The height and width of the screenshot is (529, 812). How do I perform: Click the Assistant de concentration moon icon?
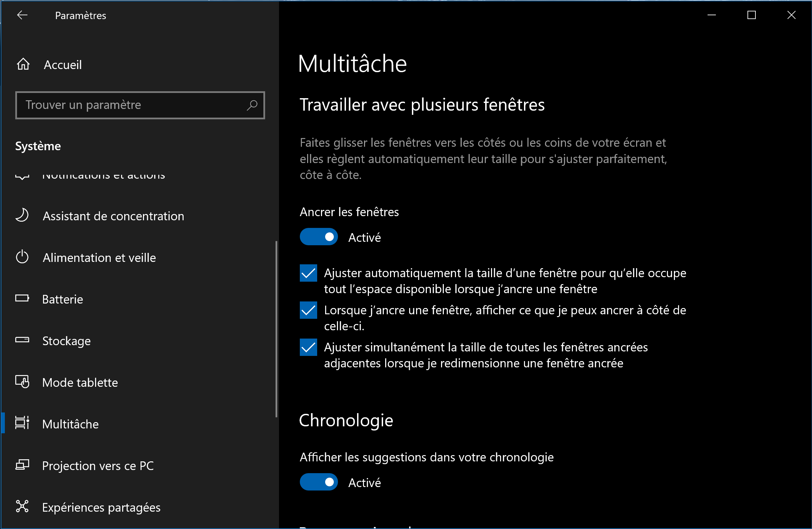click(22, 215)
